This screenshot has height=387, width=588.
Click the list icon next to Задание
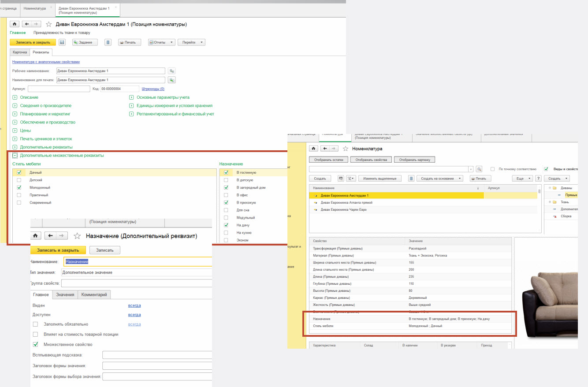pos(108,42)
